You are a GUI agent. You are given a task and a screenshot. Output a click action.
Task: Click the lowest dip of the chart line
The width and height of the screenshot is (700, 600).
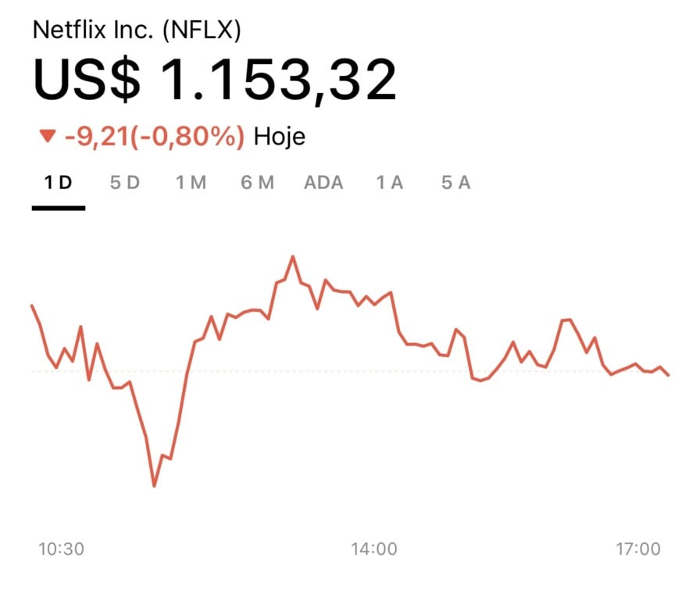[154, 486]
